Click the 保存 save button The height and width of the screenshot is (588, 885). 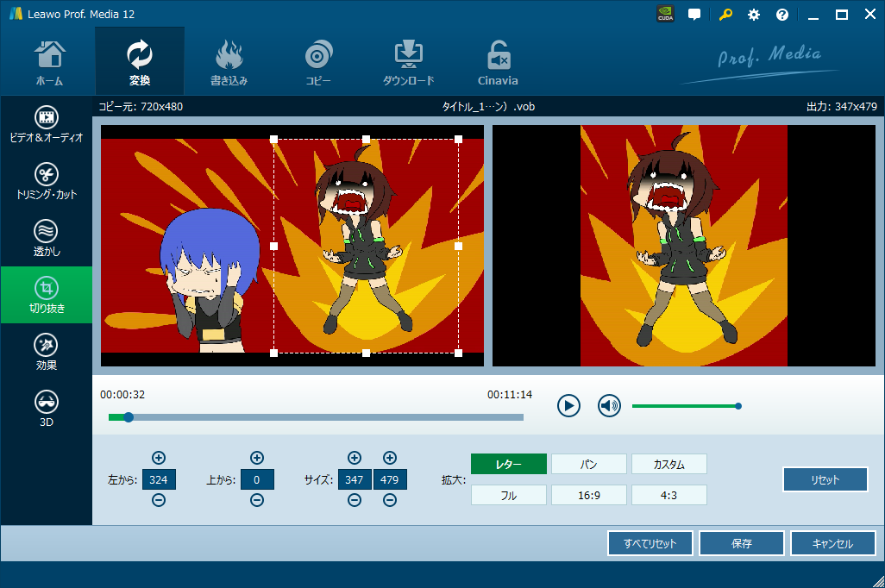[742, 544]
